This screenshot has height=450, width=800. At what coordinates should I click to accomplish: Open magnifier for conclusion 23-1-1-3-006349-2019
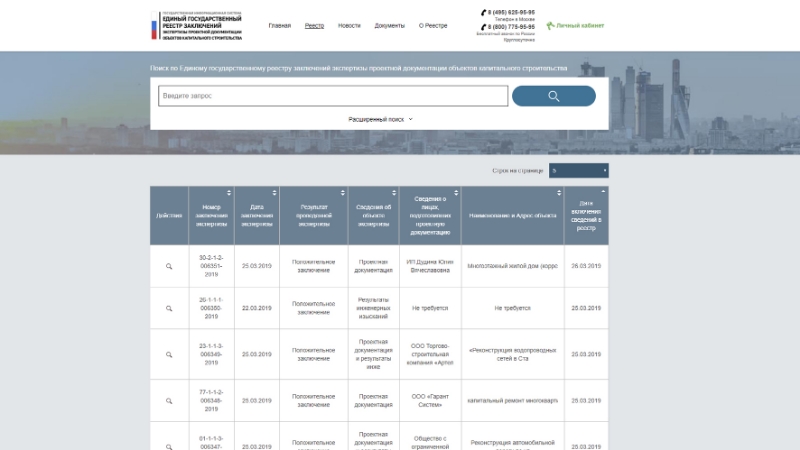(x=169, y=354)
